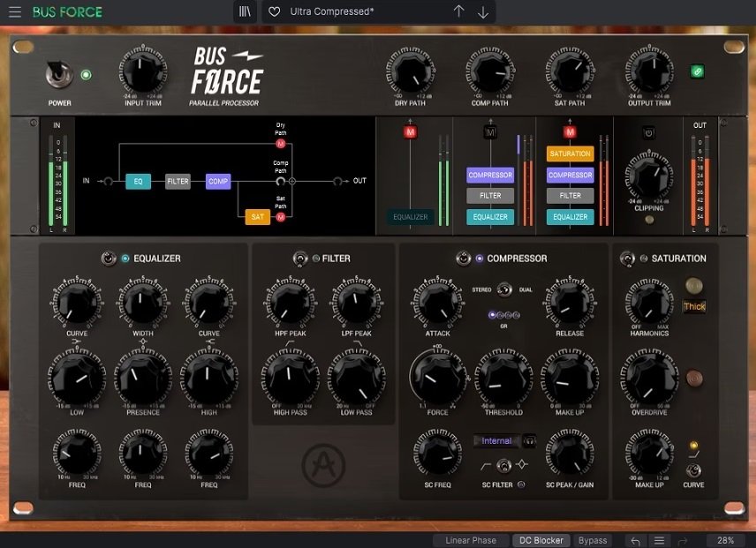
Task: Toggle the Saturation section enable LED
Action: click(644, 259)
